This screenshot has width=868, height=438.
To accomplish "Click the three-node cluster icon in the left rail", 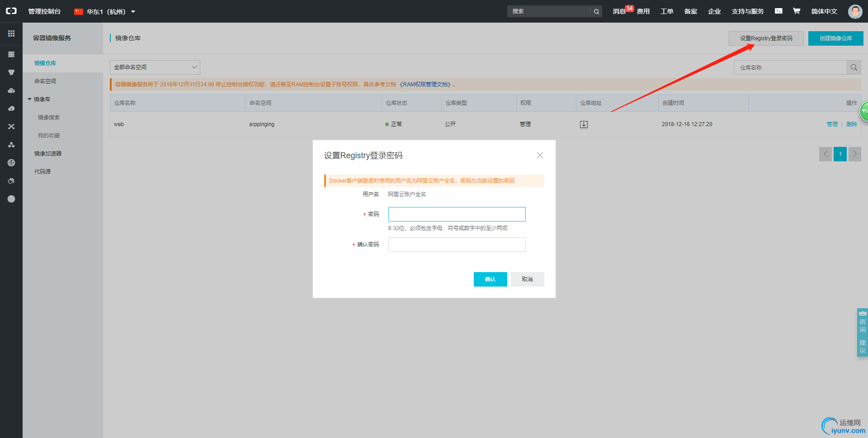I will tap(11, 145).
